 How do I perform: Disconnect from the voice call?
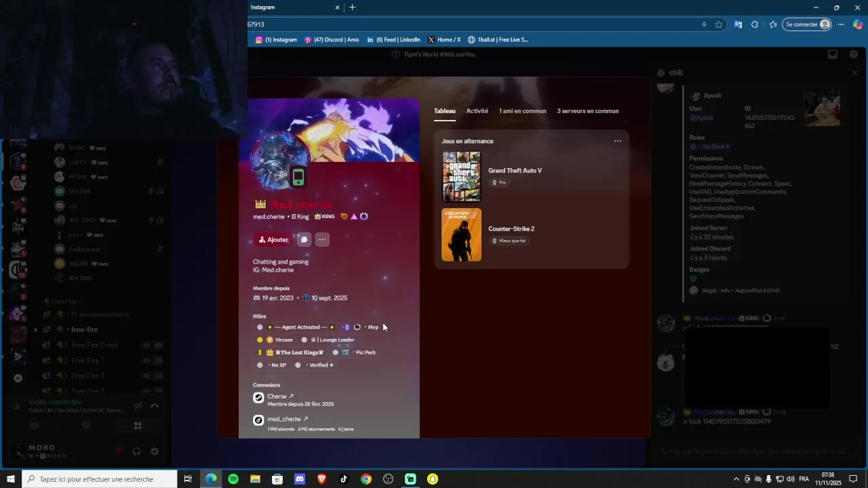155,406
